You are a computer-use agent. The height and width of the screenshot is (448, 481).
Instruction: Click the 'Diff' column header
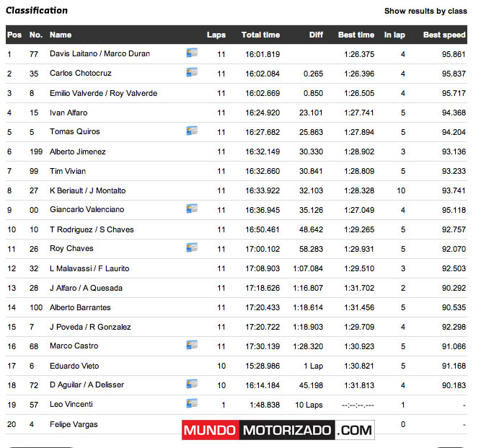click(316, 35)
